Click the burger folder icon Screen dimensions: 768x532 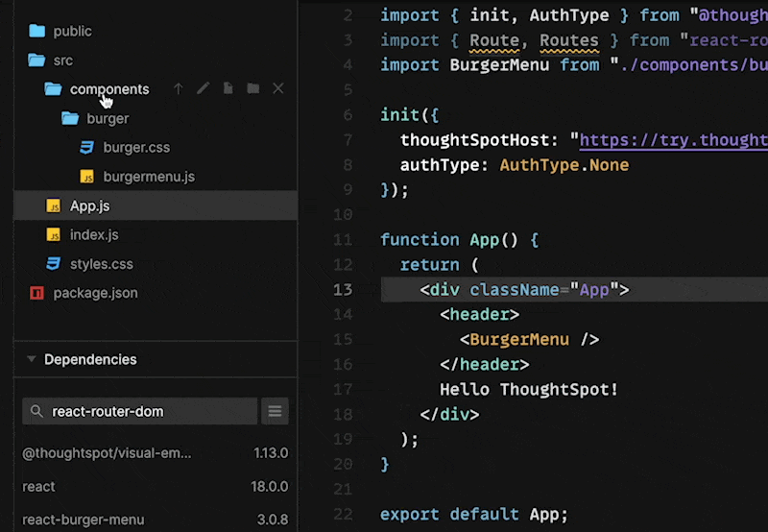(x=70, y=118)
